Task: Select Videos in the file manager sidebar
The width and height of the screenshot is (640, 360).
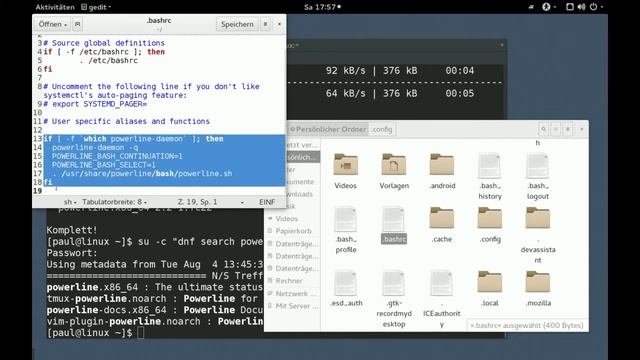Action: [x=292, y=219]
